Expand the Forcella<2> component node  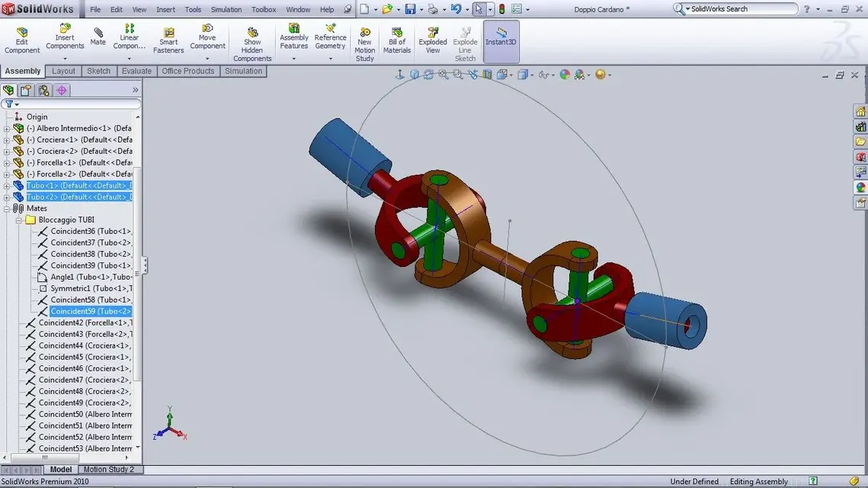pyautogui.click(x=7, y=174)
